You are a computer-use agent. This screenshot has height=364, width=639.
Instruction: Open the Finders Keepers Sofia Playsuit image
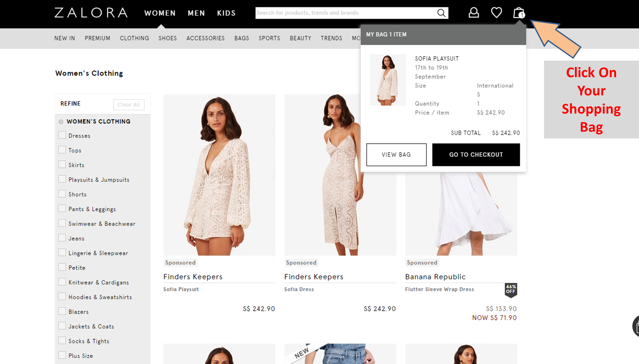pos(219,175)
